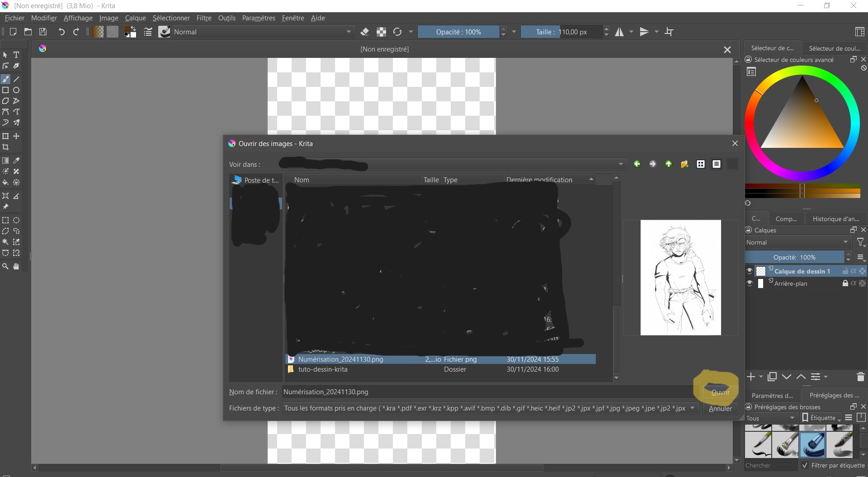Click the Undo arrow in toolbar
The image size is (868, 477).
[x=61, y=32]
